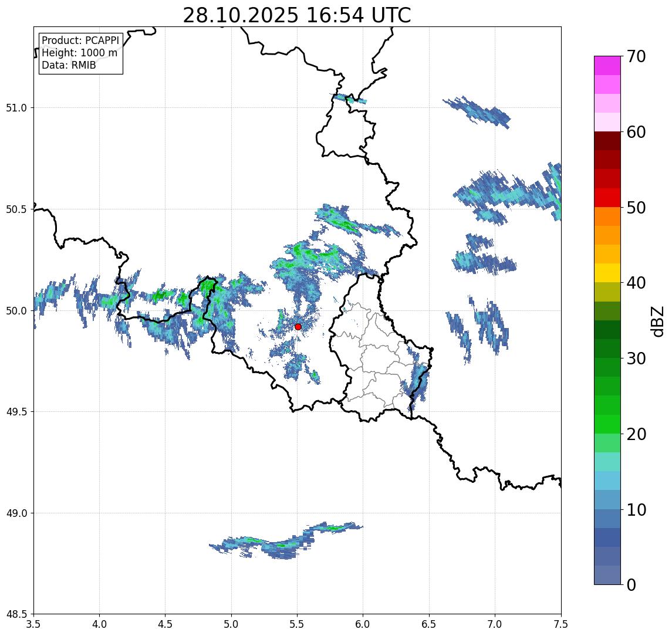672x636 pixels.
Task: Click the latitude axis label '51.0'
Action: pos(16,108)
